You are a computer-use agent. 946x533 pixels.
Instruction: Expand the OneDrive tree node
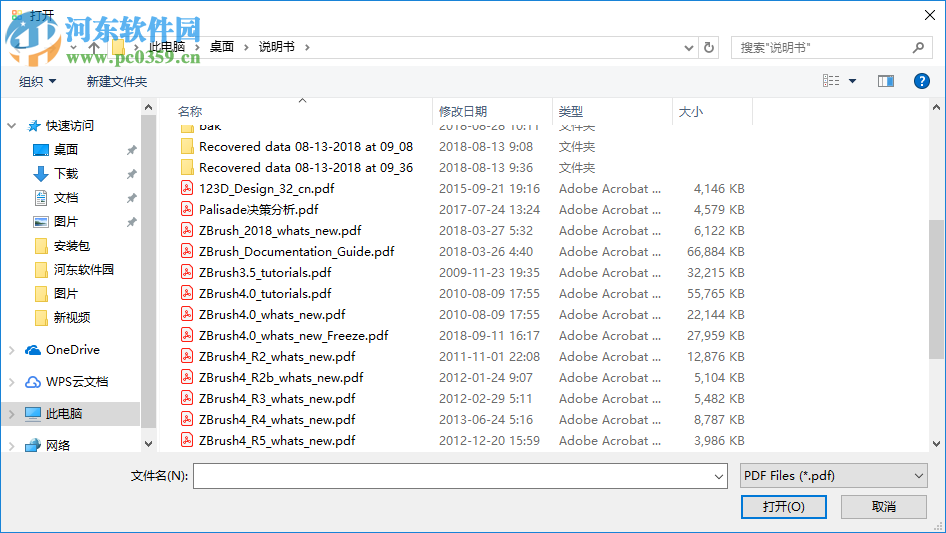point(11,350)
